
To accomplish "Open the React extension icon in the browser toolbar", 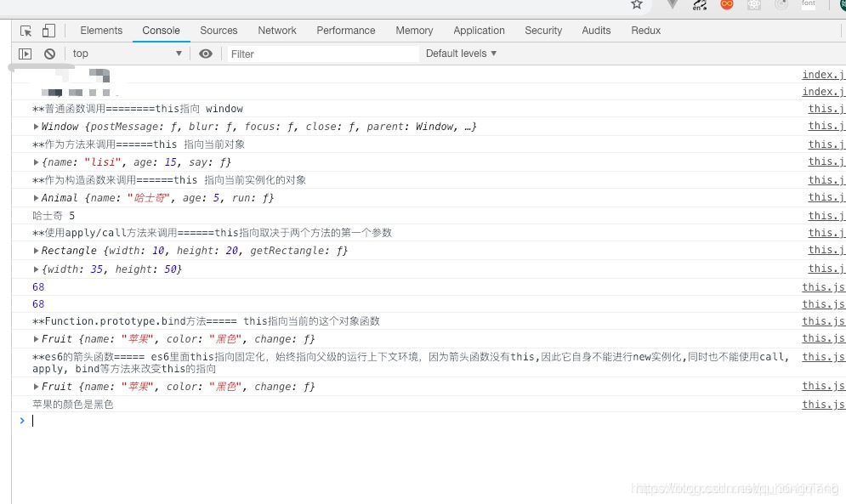I will pyautogui.click(x=753, y=4).
